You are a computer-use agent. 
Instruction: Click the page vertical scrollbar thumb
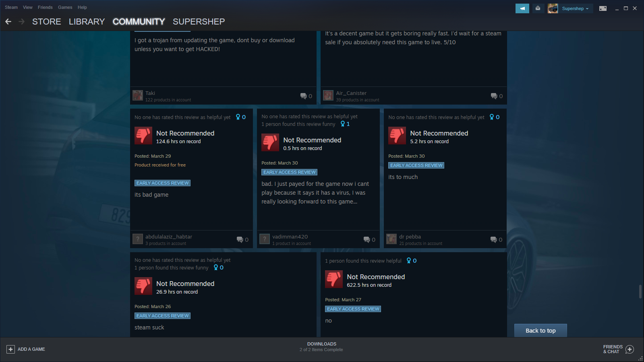[x=640, y=292]
